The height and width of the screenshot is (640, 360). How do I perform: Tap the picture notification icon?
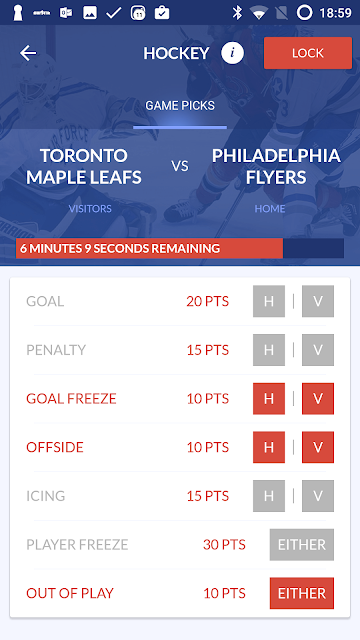click(90, 13)
